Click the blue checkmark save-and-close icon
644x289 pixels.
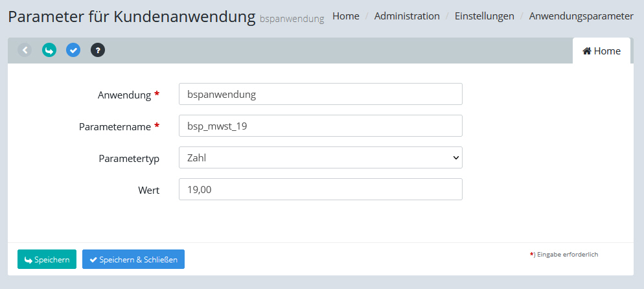tap(73, 50)
